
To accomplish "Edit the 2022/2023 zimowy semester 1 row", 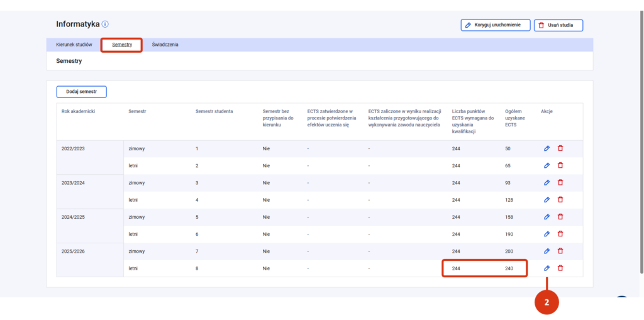I will click(547, 148).
